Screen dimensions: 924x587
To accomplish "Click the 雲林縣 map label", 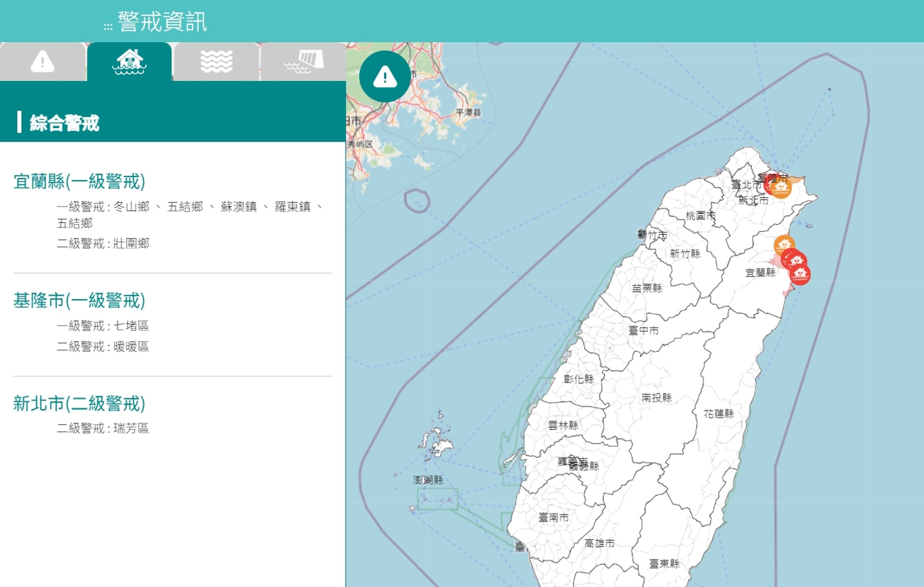I will coord(563,426).
